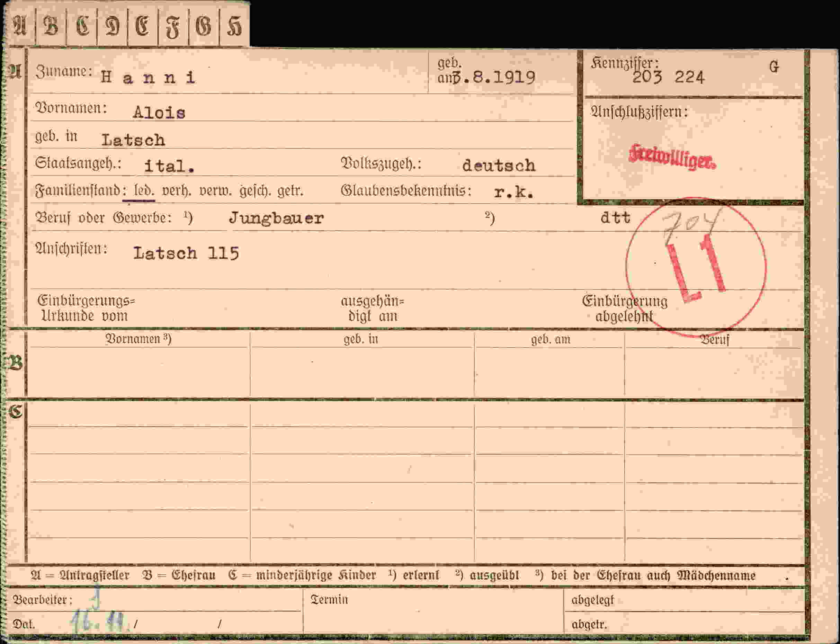Click footnote '1) erlernt'

pyautogui.click(x=414, y=575)
